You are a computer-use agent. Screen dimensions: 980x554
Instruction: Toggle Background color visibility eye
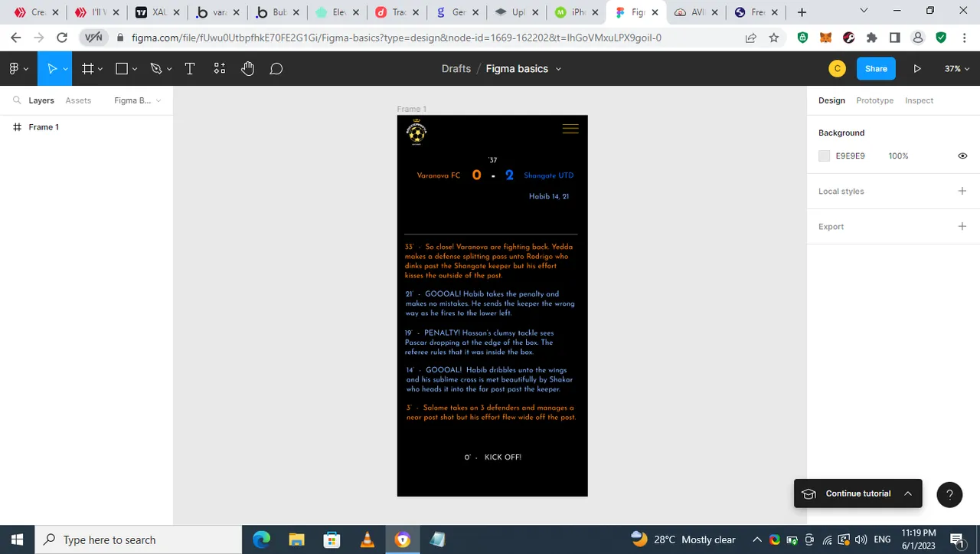click(x=962, y=156)
